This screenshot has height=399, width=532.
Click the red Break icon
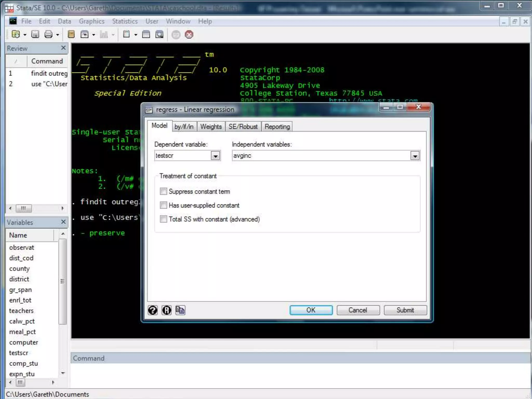(189, 34)
